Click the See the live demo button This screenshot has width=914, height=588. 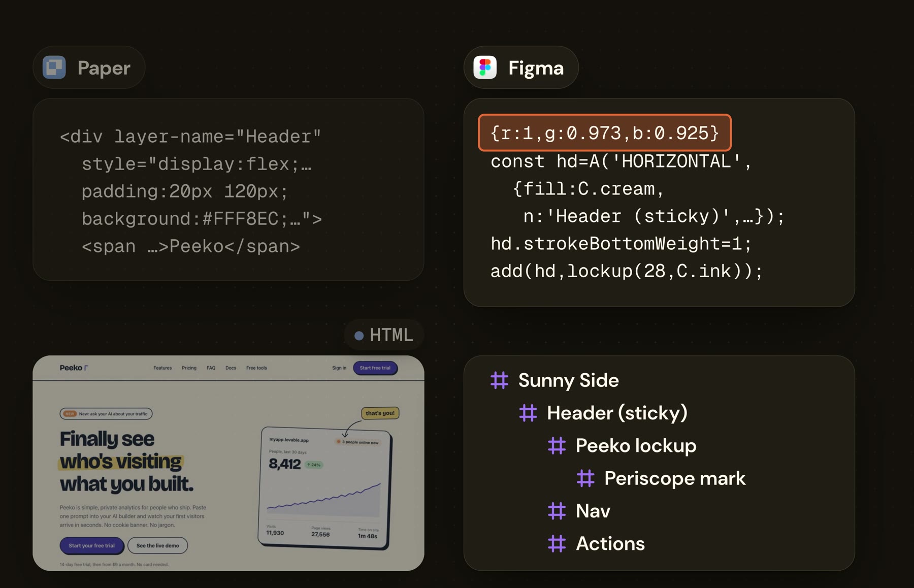coord(157,545)
